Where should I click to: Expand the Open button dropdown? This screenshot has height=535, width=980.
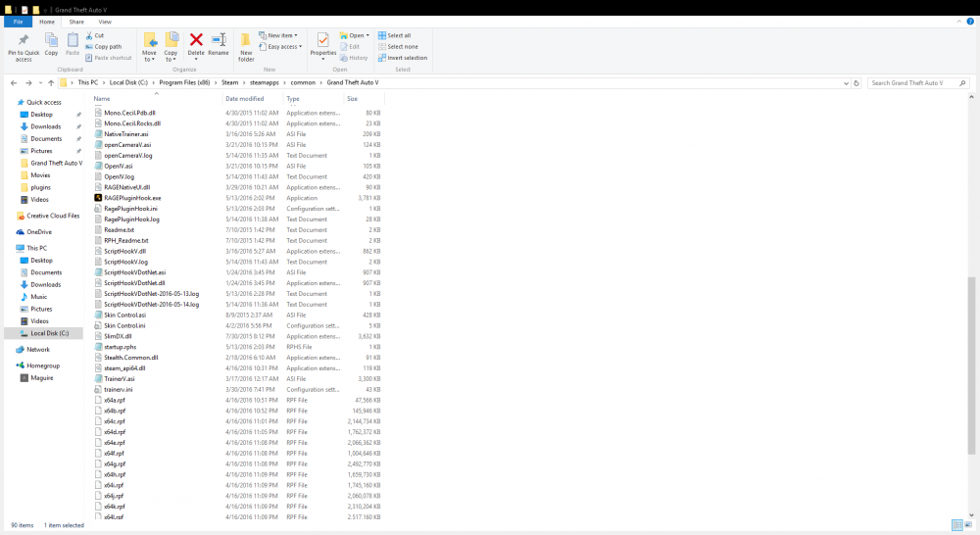pyautogui.click(x=367, y=35)
